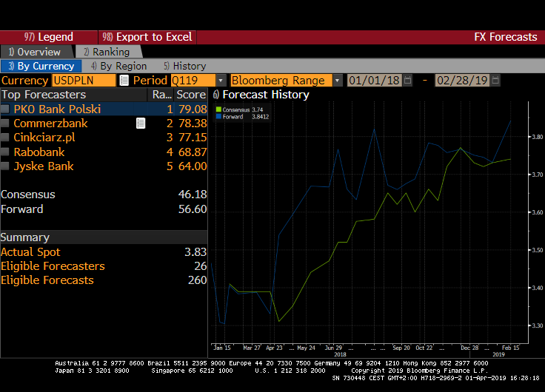
Task: Select the By Region sub-tab
Action: [113, 66]
